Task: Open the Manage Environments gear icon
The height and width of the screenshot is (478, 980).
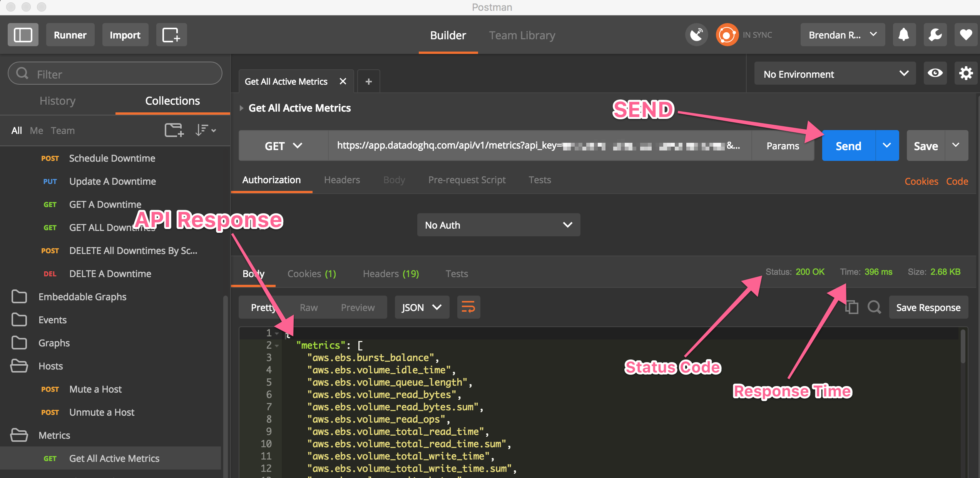Action: tap(966, 73)
